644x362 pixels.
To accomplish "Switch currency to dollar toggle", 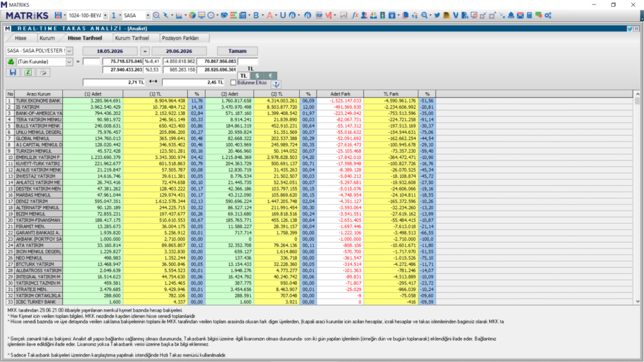I will pos(257,75).
